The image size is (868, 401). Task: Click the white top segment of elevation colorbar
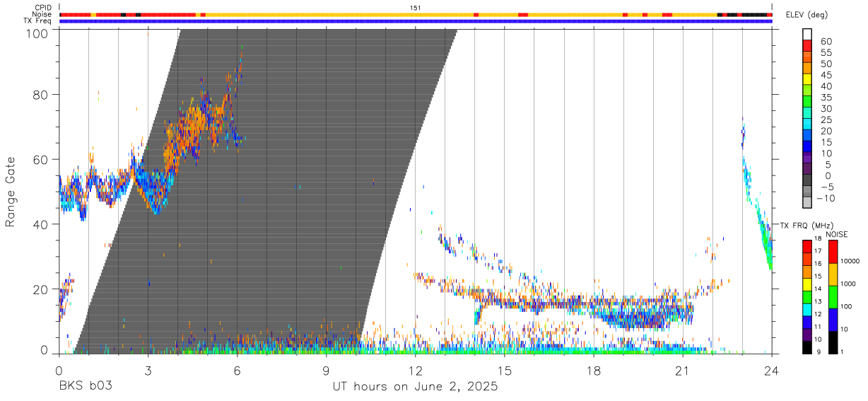pos(807,34)
